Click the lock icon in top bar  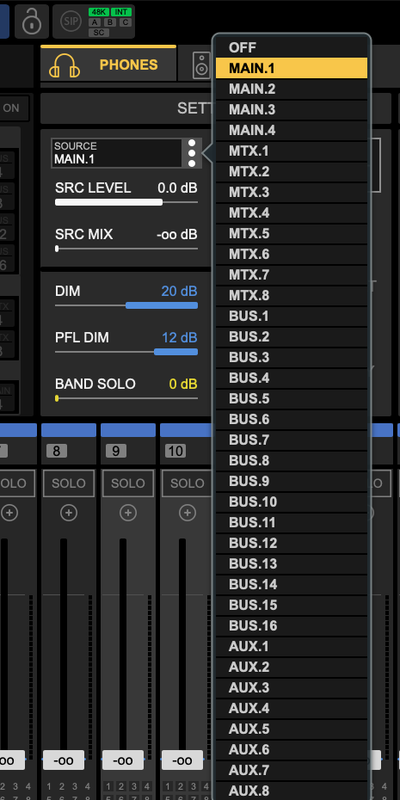(32, 21)
